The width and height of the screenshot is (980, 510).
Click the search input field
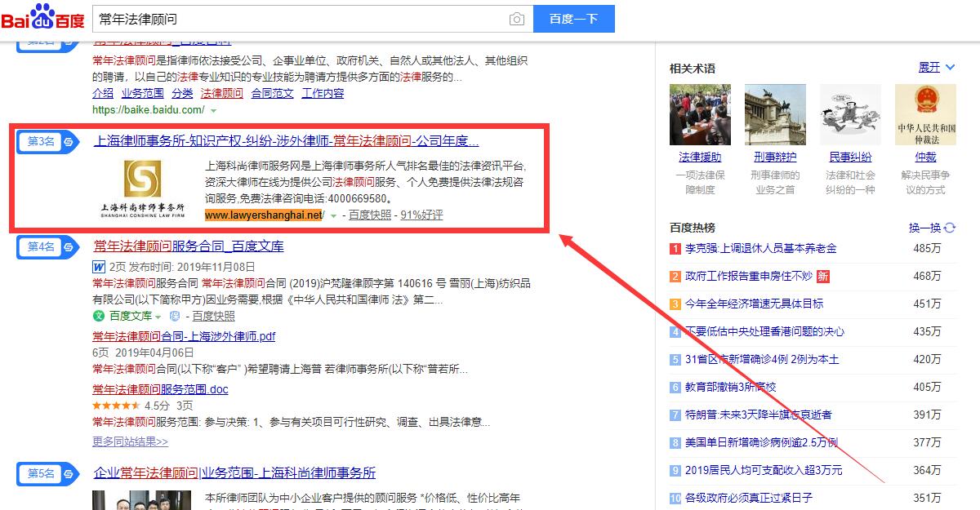tap(298, 19)
